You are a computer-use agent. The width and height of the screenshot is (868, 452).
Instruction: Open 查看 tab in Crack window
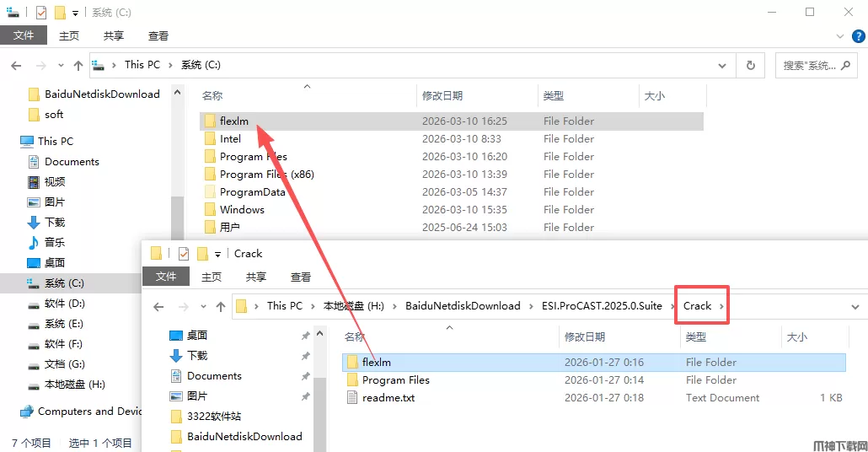tap(301, 277)
